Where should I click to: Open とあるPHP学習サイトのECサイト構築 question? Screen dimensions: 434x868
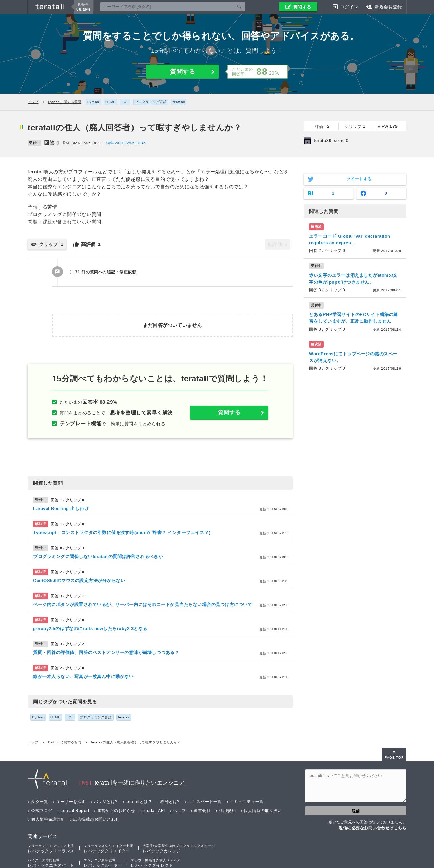353,318
